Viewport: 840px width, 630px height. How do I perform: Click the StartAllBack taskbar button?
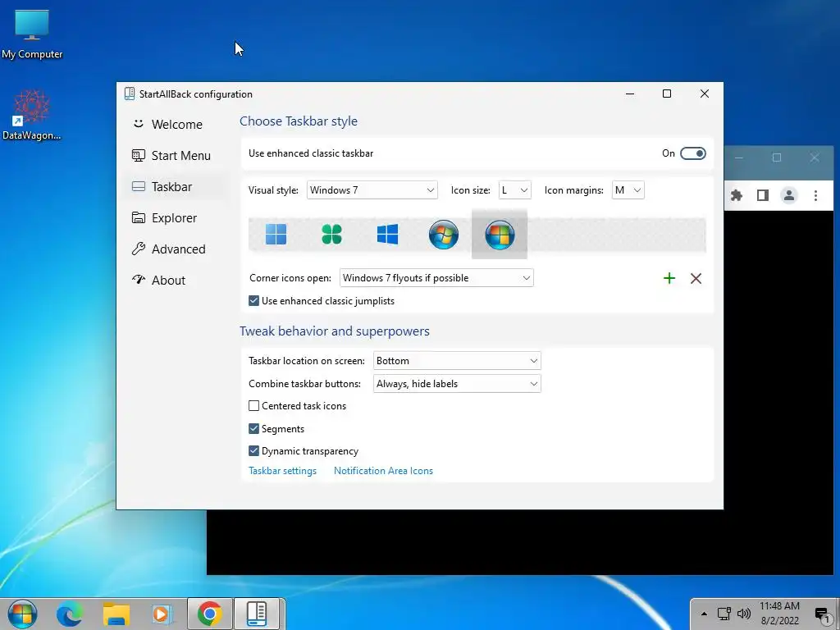coord(257,614)
